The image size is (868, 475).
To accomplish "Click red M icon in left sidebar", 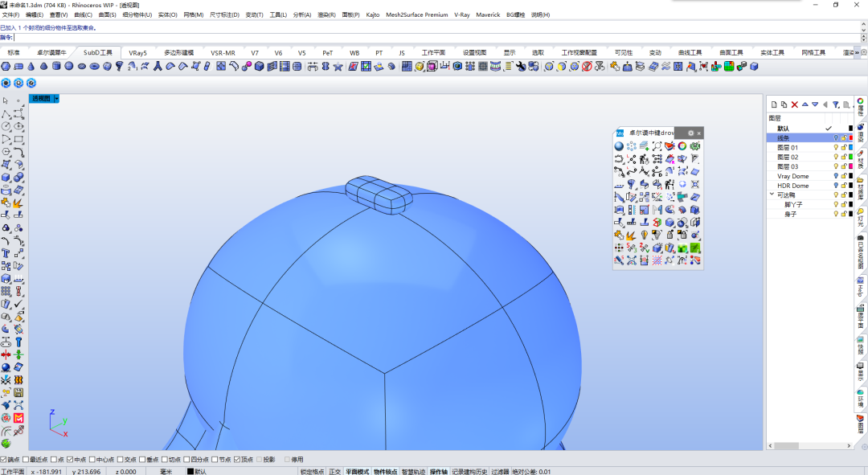I will click(x=18, y=418).
